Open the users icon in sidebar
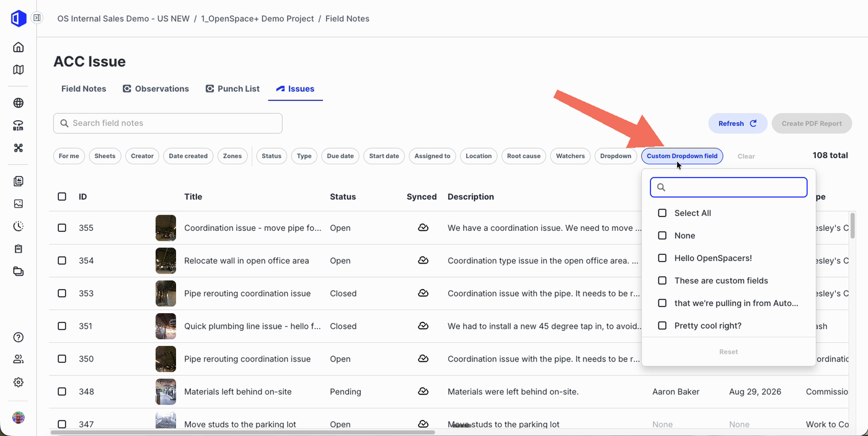Image resolution: width=868 pixels, height=436 pixels. (x=19, y=359)
